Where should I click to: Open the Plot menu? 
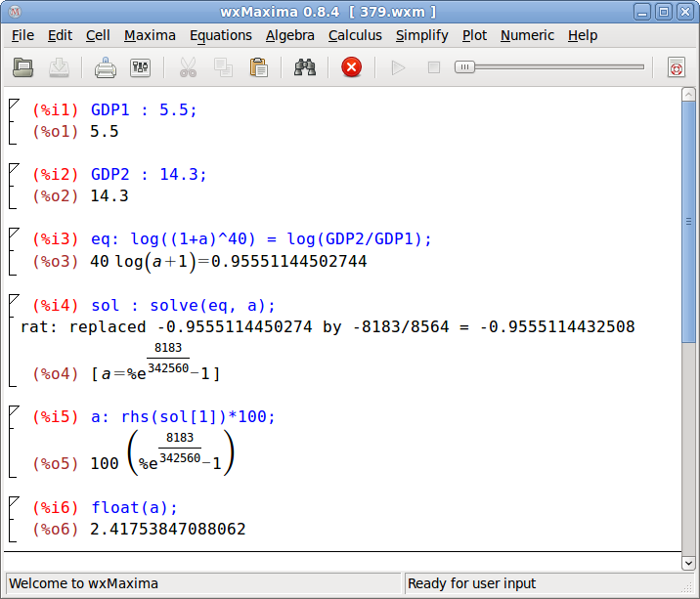[474, 35]
